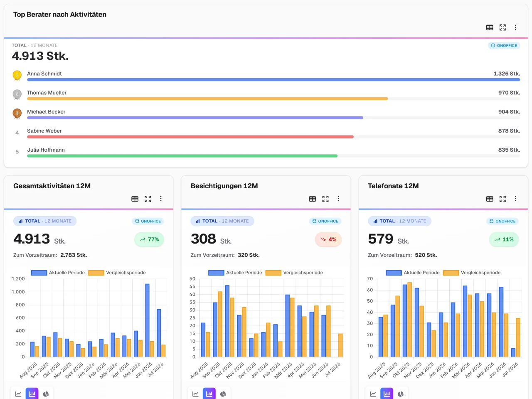The width and height of the screenshot is (532, 399).
Task: Click table icon on Telefonate 12M card
Action: point(490,199)
